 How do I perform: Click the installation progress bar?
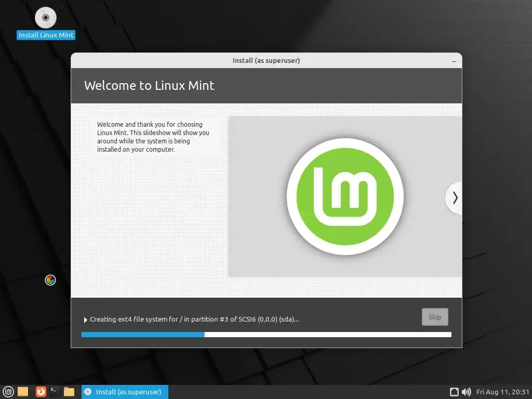coord(267,335)
